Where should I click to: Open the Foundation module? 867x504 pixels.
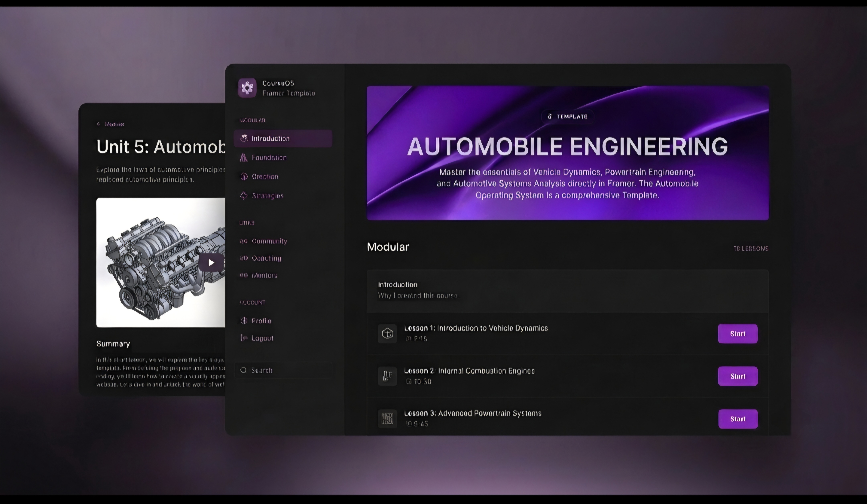269,157
